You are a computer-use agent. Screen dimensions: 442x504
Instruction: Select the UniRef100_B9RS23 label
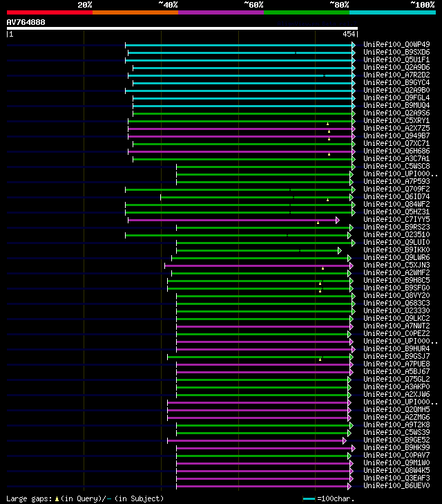[x=396, y=227]
